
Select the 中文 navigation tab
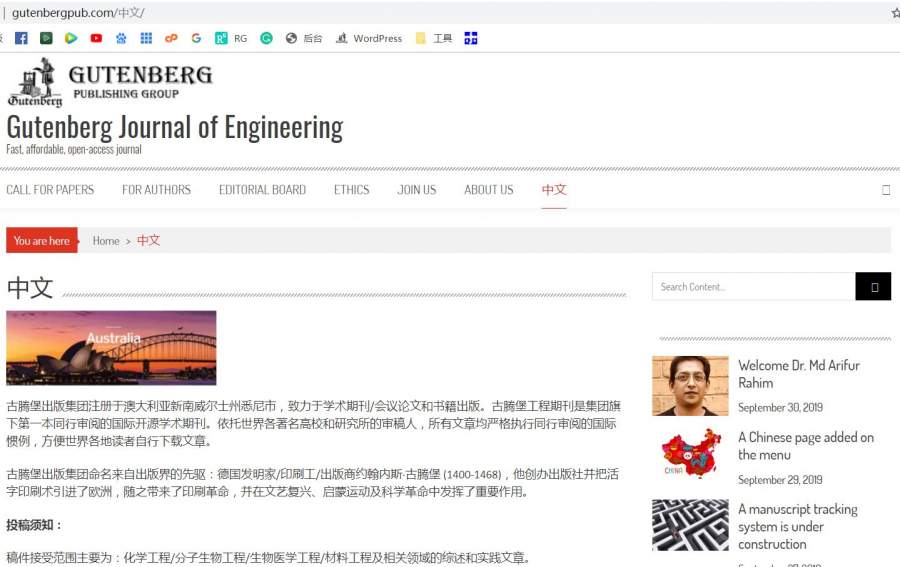[554, 190]
